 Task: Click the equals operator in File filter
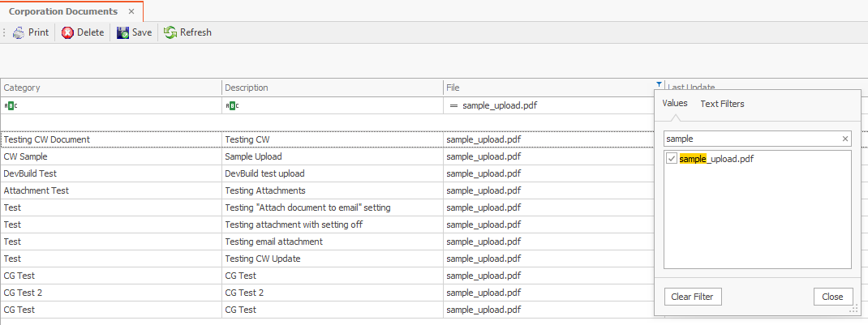453,105
